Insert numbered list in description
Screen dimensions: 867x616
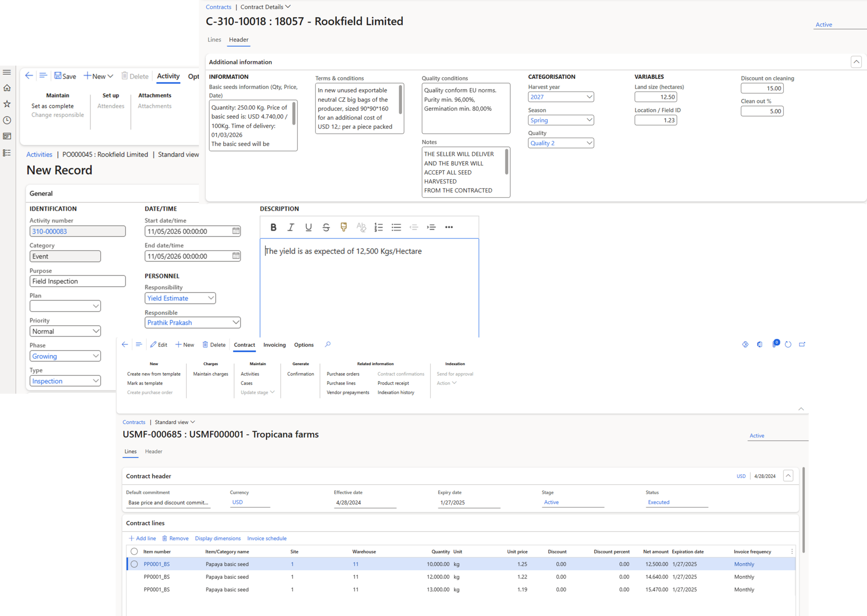[x=379, y=227]
